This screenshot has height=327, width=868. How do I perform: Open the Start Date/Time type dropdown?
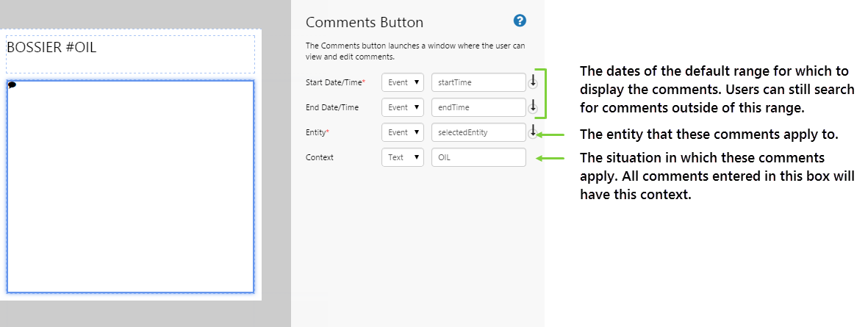click(403, 82)
